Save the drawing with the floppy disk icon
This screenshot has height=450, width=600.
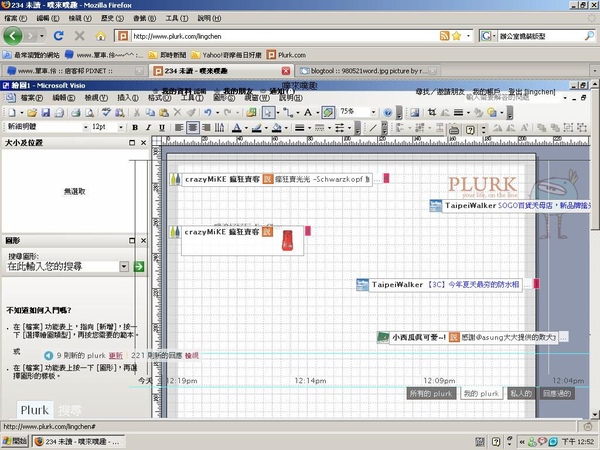46,112
